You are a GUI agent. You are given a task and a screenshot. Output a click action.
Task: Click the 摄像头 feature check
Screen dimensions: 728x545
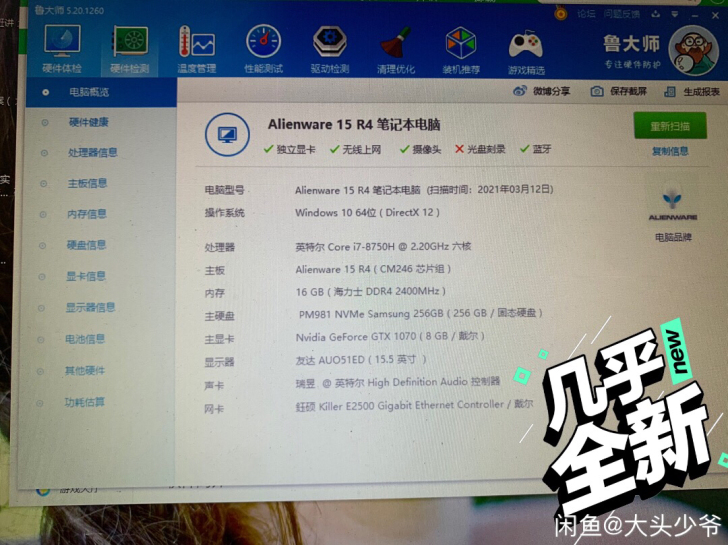(421, 149)
